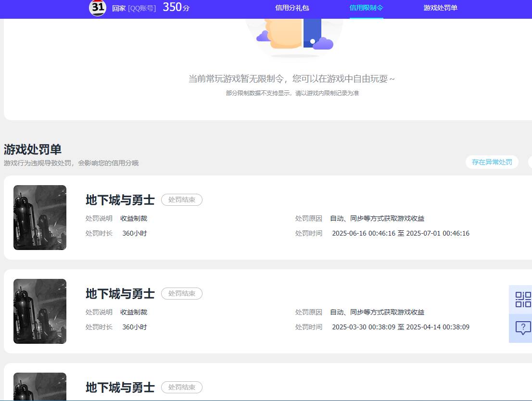Image resolution: width=532 pixels, height=401 pixels.
Task: Click the 处罚结束 badge on second penalty card
Action: tap(181, 293)
